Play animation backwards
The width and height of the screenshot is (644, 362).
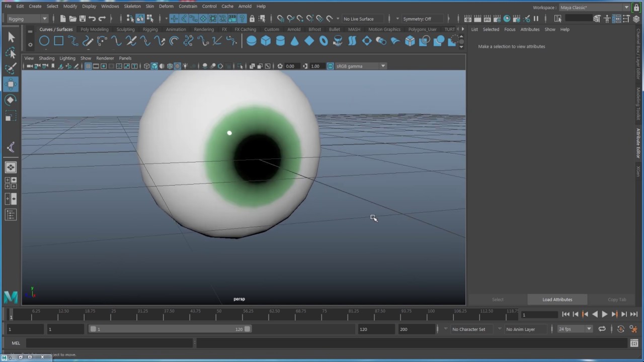click(595, 314)
